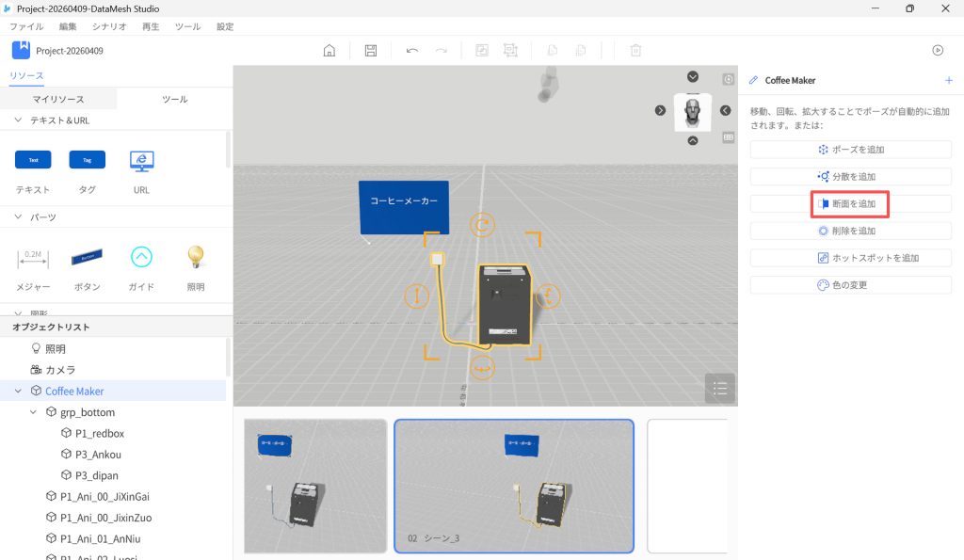Undo the last action
Viewport: 964px width, 560px height.
coord(412,51)
